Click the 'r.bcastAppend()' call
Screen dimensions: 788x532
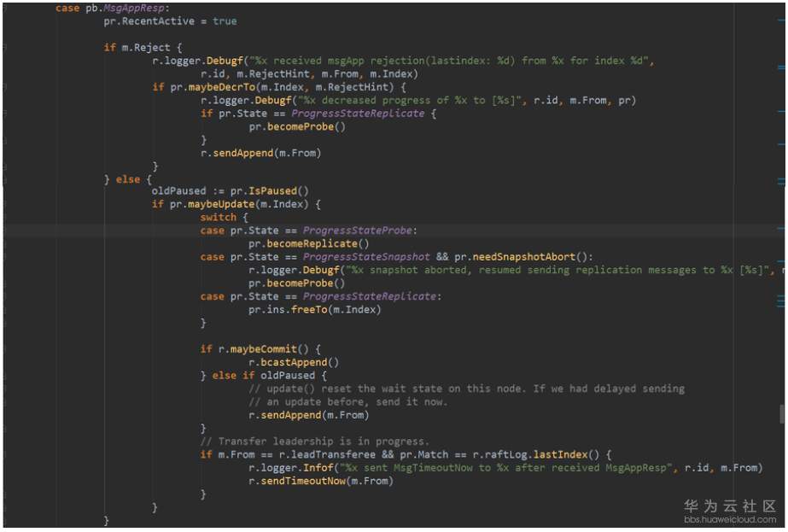[x=294, y=363]
